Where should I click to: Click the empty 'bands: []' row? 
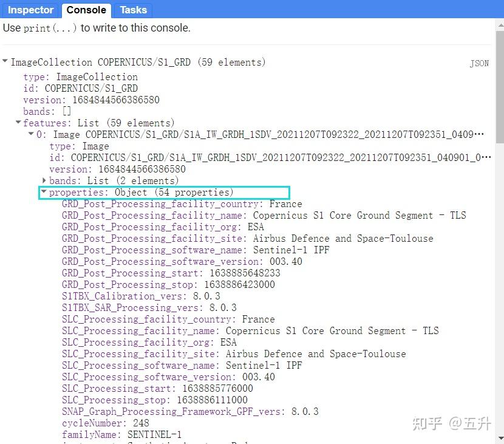pyautogui.click(x=47, y=112)
